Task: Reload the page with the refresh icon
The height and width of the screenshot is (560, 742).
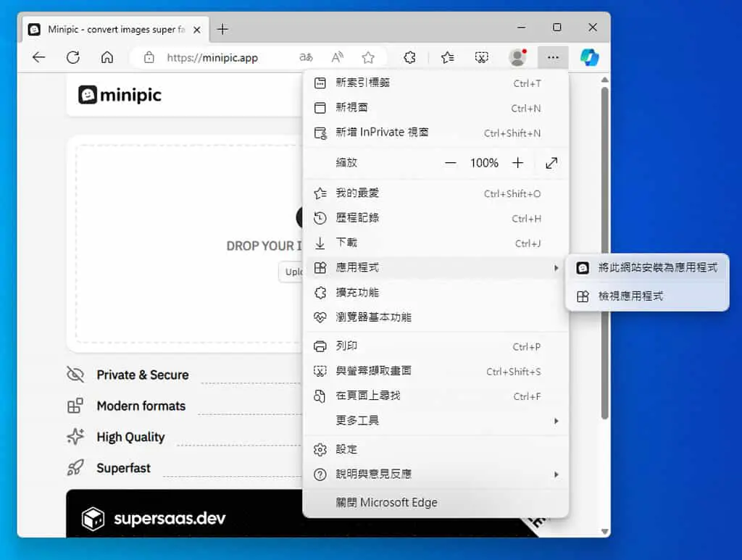Action: click(x=73, y=58)
